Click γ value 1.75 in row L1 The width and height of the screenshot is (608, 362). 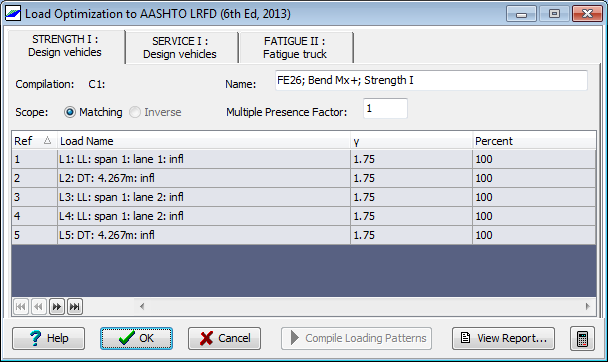point(411,159)
